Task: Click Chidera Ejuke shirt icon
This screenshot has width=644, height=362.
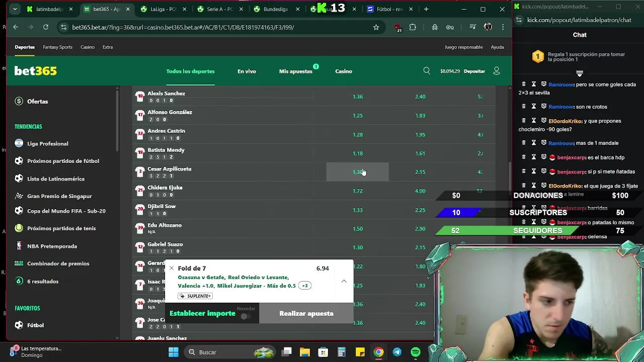Action: [140, 191]
